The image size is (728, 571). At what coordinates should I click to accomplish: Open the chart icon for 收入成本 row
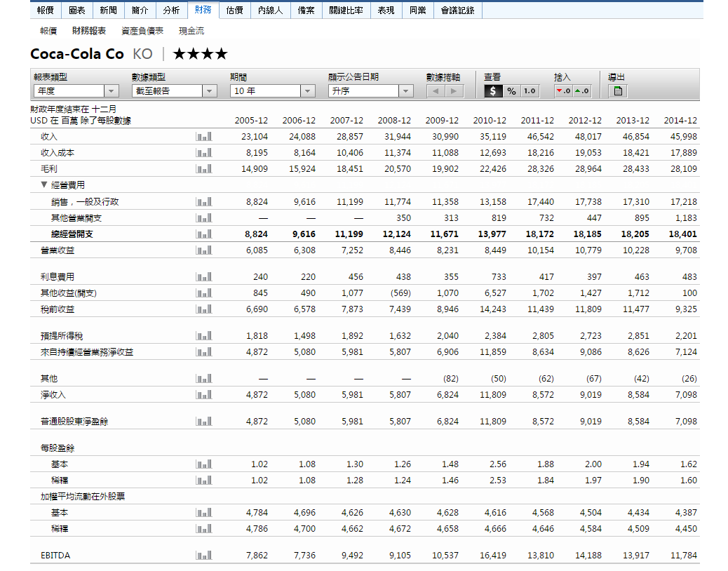pos(204,153)
